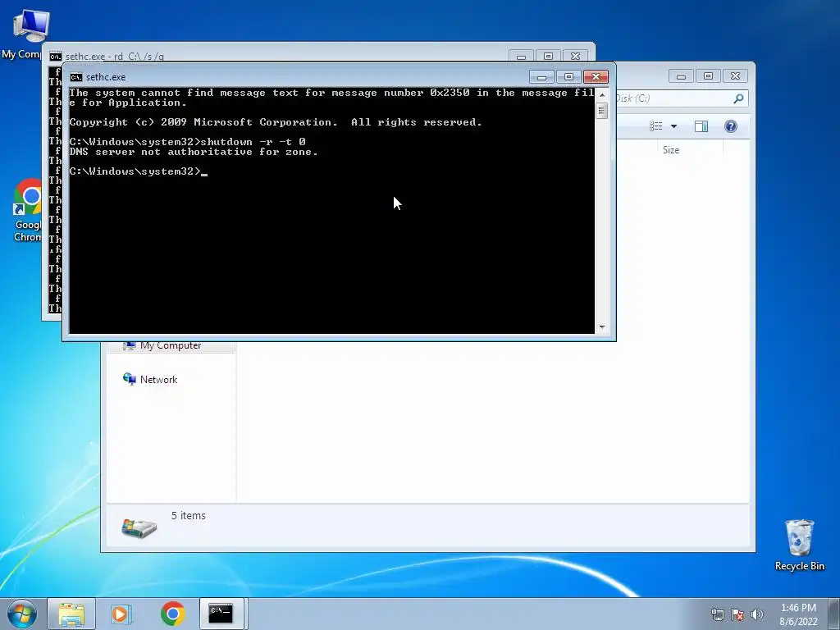Minimize the background sethc.exe rd window

(521, 57)
